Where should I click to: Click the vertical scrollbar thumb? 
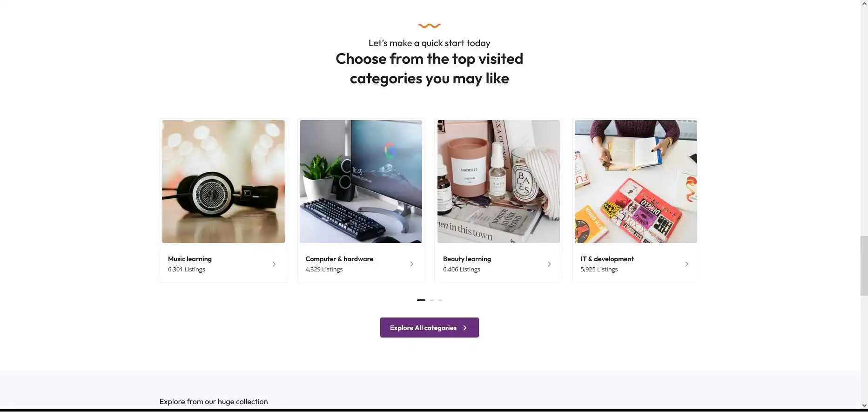pos(864,265)
